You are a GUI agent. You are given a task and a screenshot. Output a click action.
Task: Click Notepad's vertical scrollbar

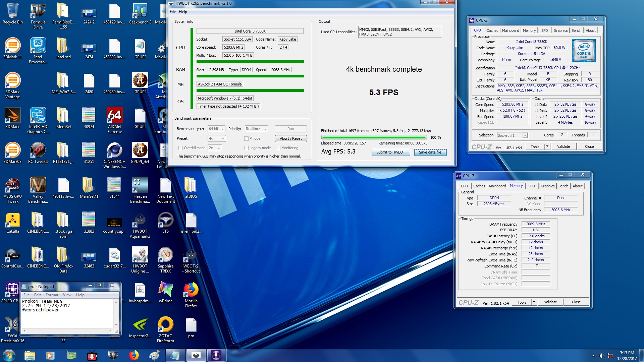(x=116, y=313)
